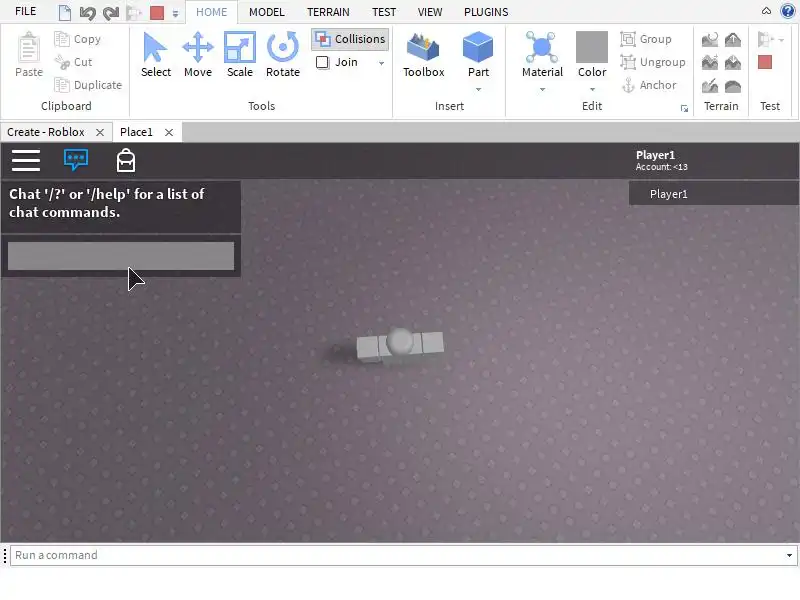
Task: Click the Play icon in Test section
Action: (765, 39)
